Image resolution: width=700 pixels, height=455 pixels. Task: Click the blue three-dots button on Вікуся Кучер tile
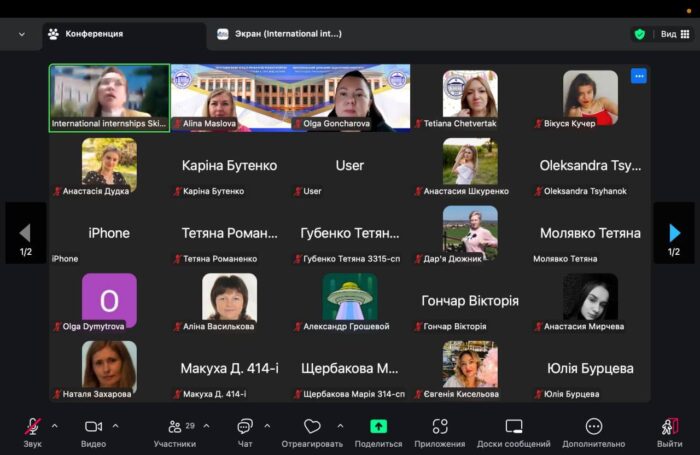(638, 76)
